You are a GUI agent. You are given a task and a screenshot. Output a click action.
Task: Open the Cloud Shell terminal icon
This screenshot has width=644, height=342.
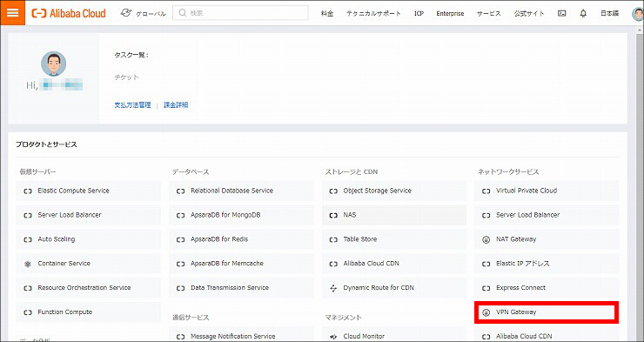click(x=562, y=13)
